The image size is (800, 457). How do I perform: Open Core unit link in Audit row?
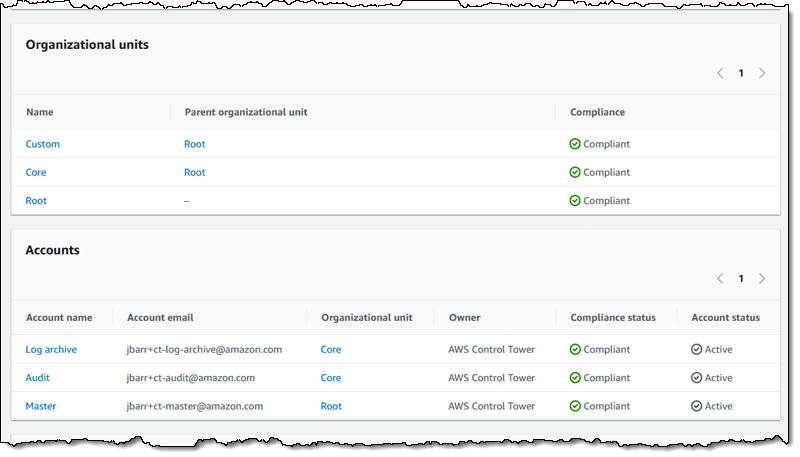tap(331, 378)
